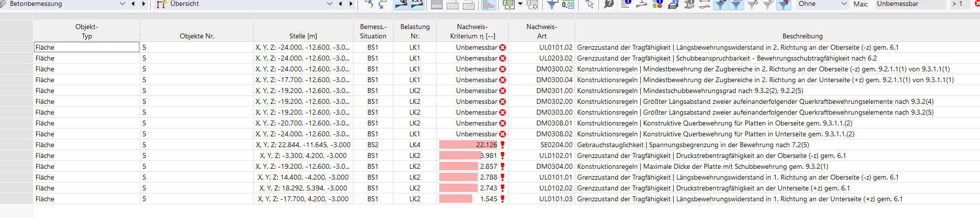Open the Ohne filter dropdown
Screen dimensions: 980x218
pyautogui.click(x=844, y=4)
